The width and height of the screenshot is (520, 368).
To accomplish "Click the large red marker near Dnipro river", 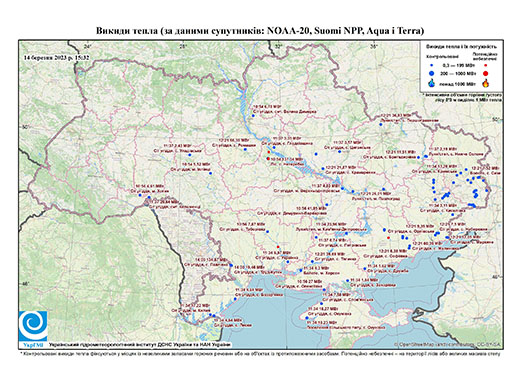I will click(x=268, y=159).
